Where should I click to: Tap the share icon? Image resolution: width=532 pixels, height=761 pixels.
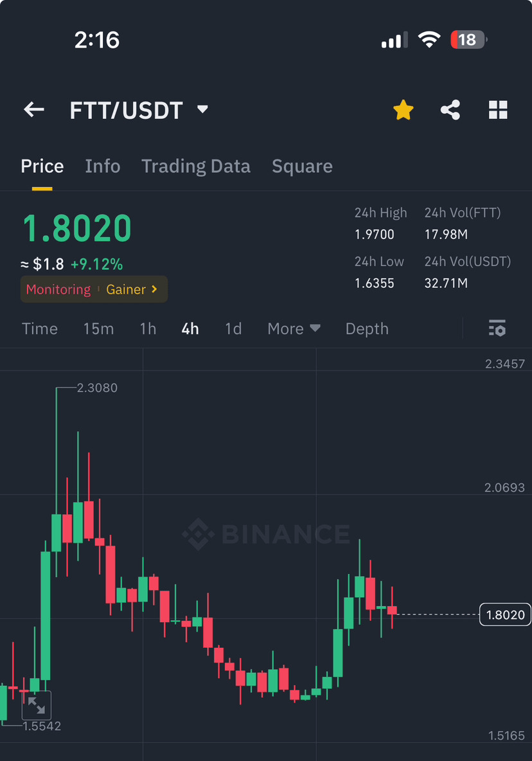point(450,110)
